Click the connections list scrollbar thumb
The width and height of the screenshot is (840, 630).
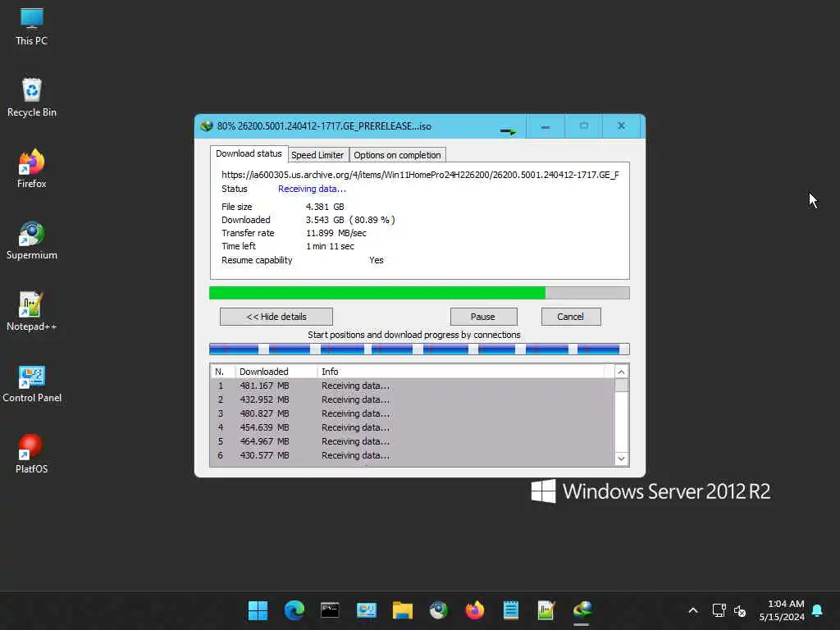tap(622, 386)
